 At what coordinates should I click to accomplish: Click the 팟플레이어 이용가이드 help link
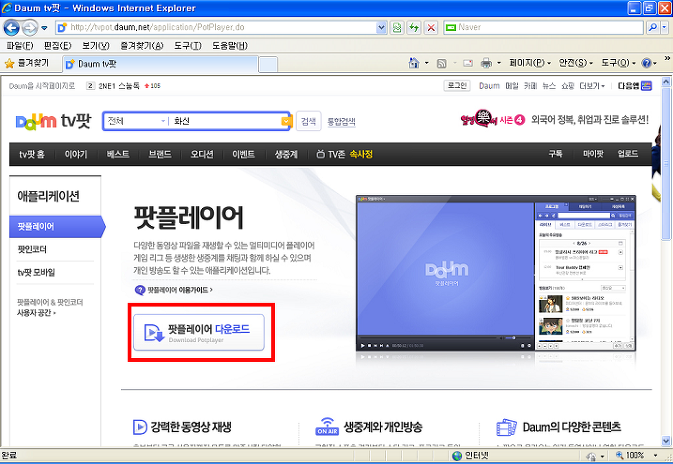click(x=174, y=290)
